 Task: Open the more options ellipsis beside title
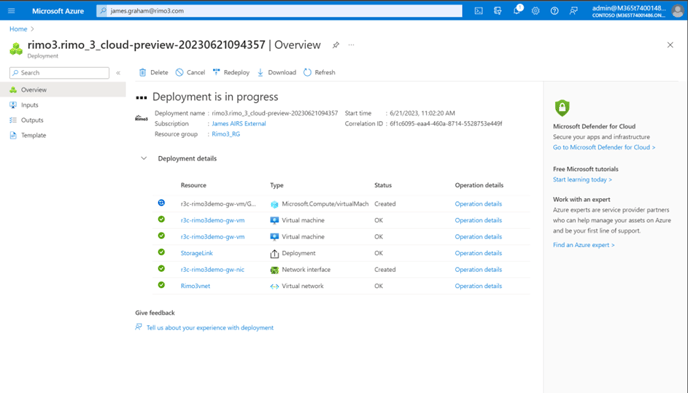[x=351, y=45]
